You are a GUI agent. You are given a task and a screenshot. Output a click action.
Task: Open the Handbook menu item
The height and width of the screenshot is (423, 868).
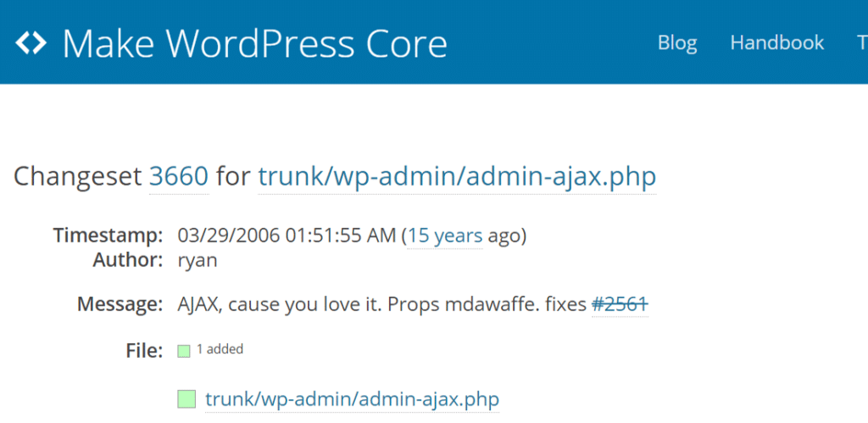click(x=776, y=43)
